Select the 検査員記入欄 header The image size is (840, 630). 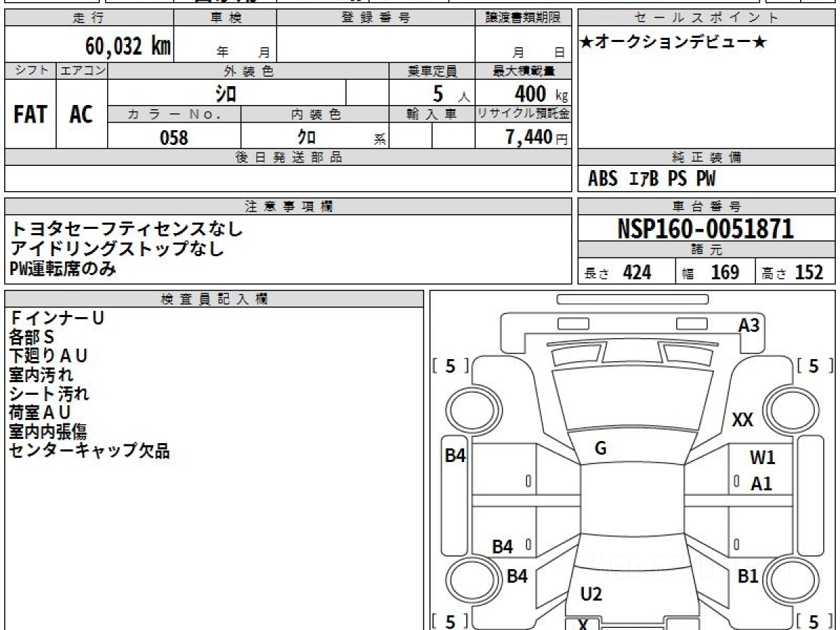214,299
